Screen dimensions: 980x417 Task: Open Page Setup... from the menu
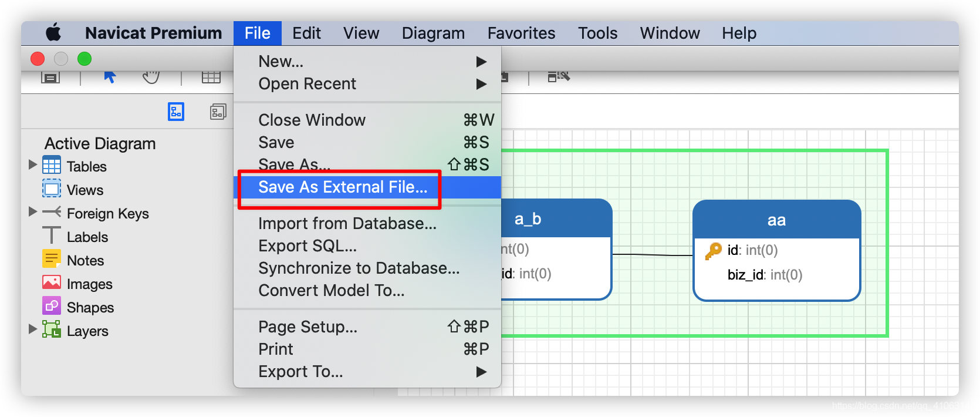(367, 327)
